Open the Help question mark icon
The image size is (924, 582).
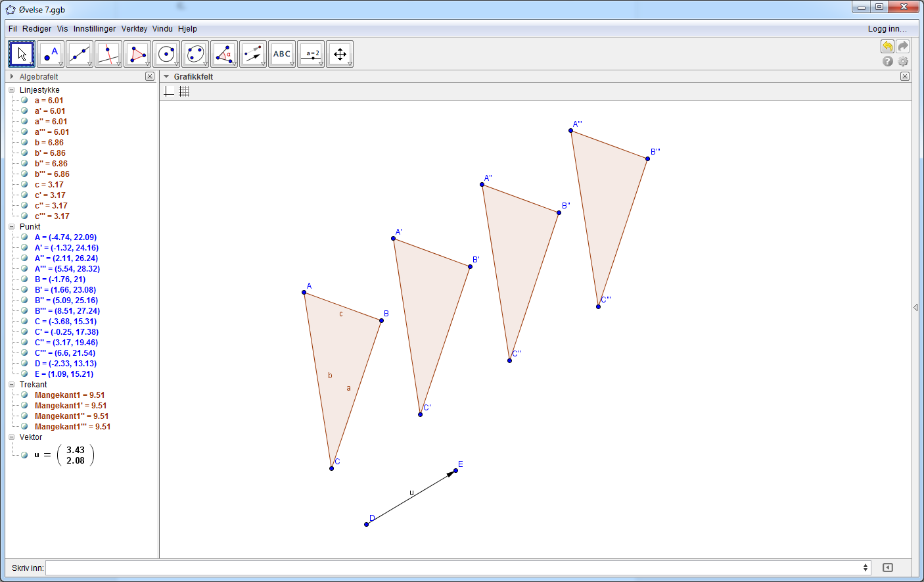[888, 61]
